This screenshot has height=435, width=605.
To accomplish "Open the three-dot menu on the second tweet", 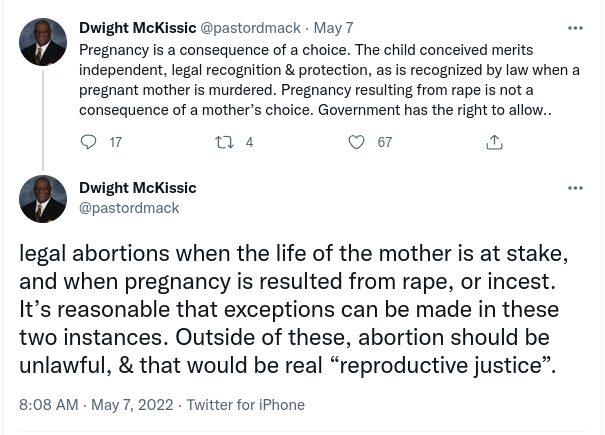I will (575, 188).
